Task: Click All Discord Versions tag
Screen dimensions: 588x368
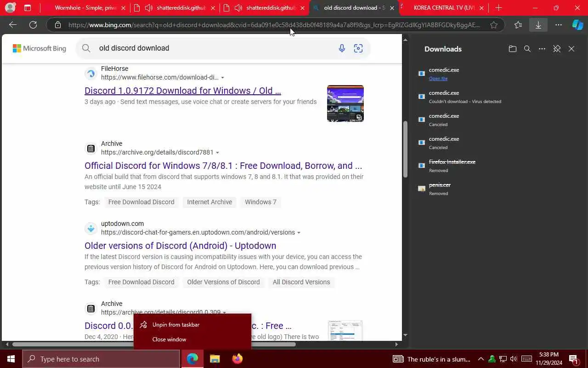Action: tap(301, 282)
